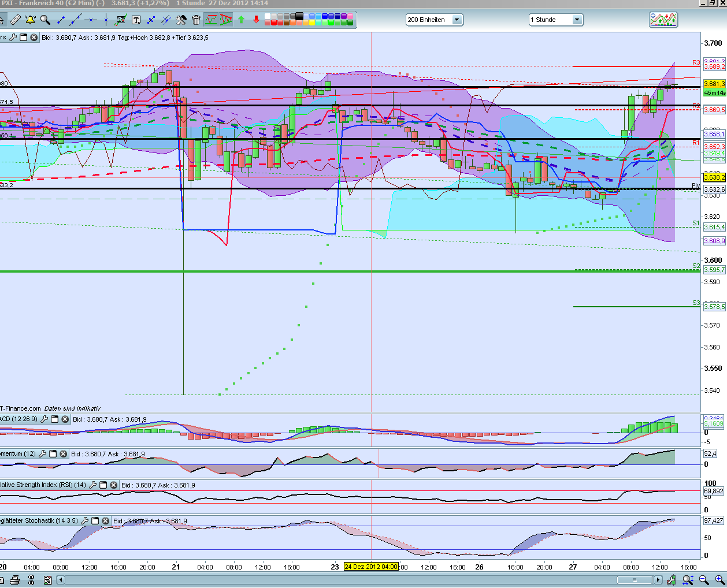This screenshot has height=588, width=727.
Task: Select the red down arrow marker tool
Action: (x=256, y=20)
